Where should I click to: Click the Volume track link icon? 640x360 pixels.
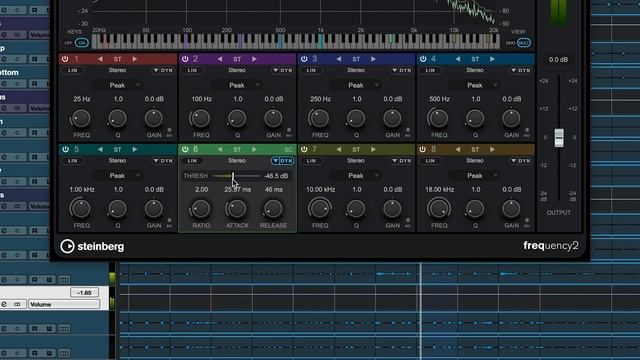(17, 304)
